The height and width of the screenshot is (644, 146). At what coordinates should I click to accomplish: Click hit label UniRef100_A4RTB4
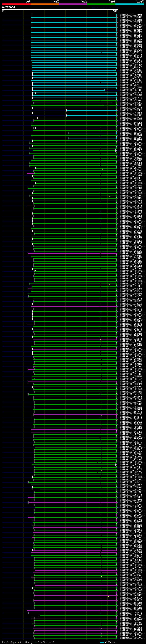click(x=131, y=113)
